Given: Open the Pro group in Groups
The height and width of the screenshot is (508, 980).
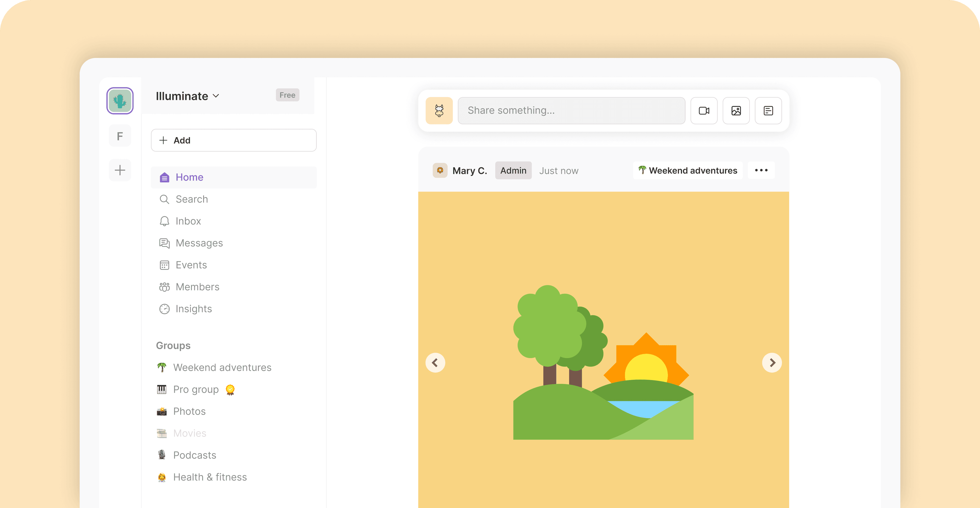Looking at the screenshot, I should tap(195, 389).
